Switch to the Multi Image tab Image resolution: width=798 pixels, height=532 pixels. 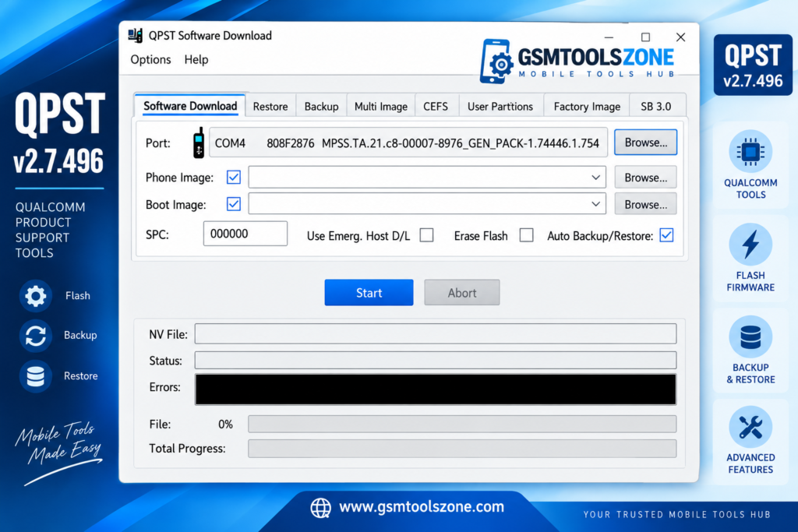380,106
